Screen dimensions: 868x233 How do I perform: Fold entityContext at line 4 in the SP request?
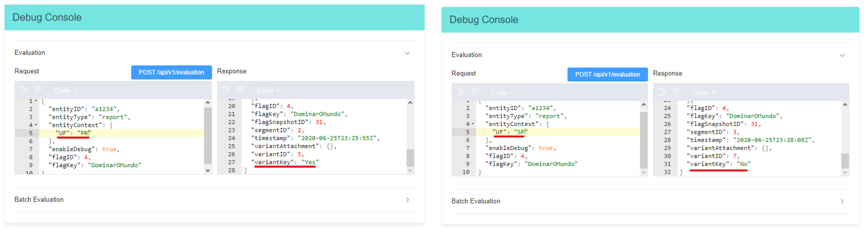pyautogui.click(x=472, y=124)
